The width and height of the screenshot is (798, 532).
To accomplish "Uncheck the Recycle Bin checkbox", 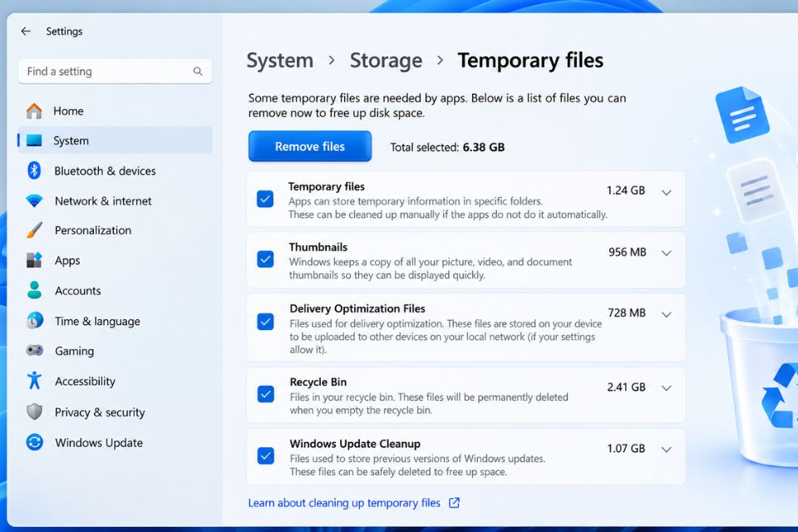I will pos(265,394).
